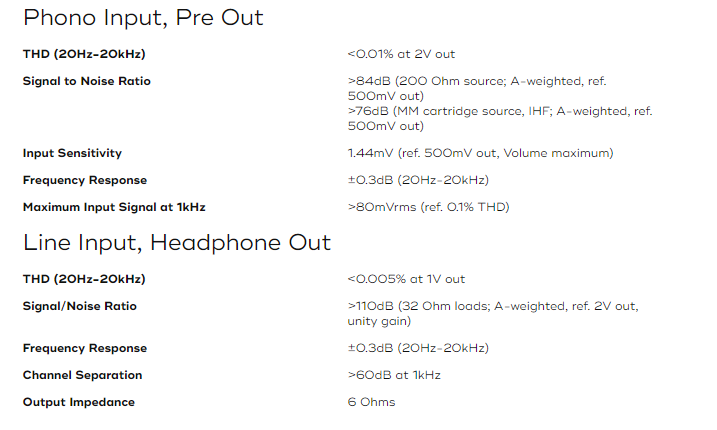717x430 pixels.
Task: Click the "Input Sensitivity" label
Action: (72, 153)
